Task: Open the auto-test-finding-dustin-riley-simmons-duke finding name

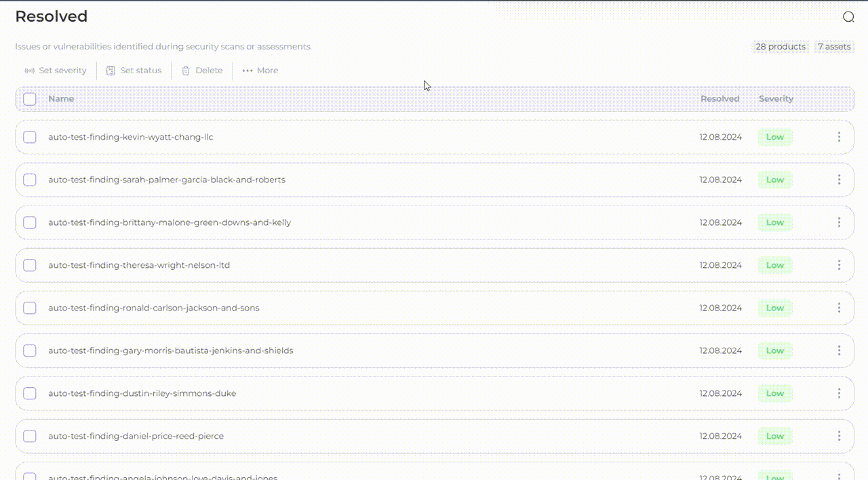Action: (x=142, y=393)
